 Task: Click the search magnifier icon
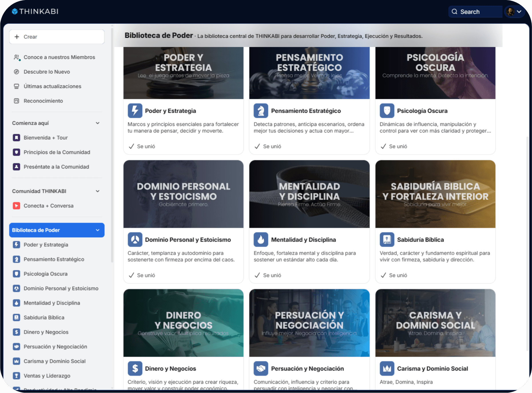[454, 12]
